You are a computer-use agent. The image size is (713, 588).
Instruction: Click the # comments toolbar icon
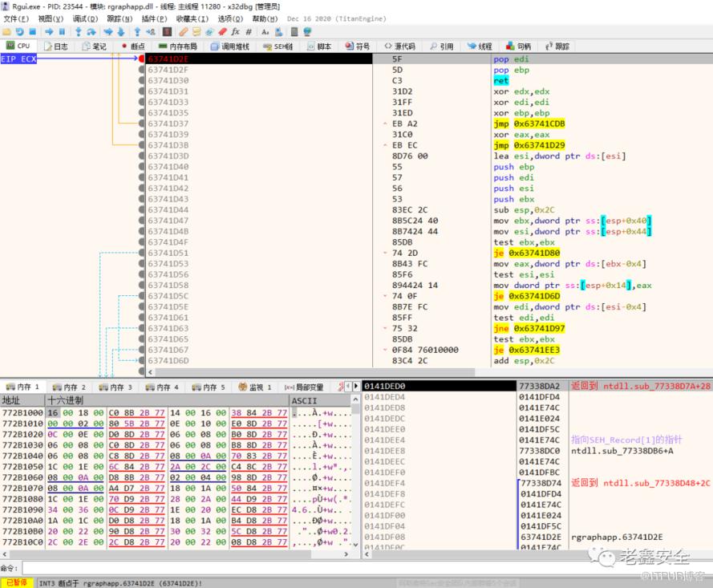click(248, 31)
